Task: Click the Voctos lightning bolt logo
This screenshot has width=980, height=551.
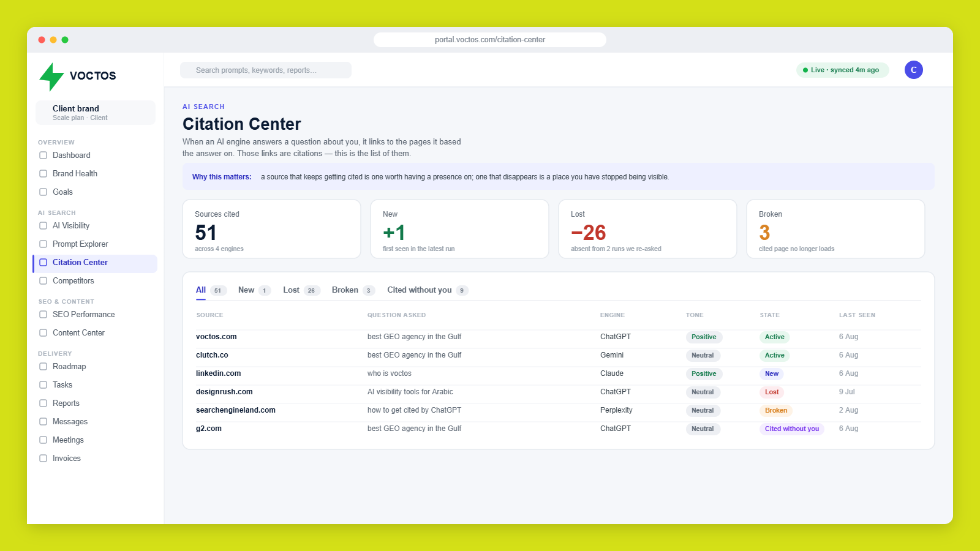Action: point(51,77)
